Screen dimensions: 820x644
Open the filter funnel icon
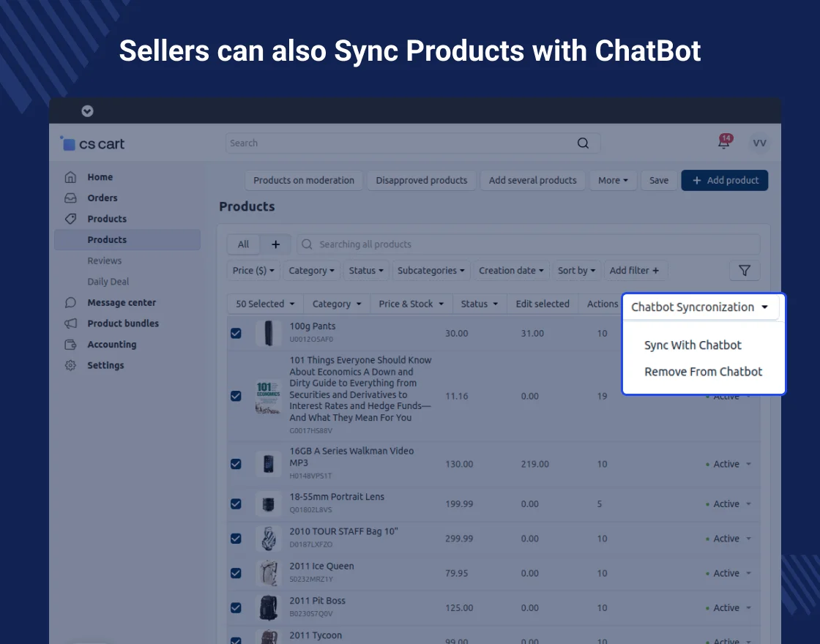[x=744, y=271]
